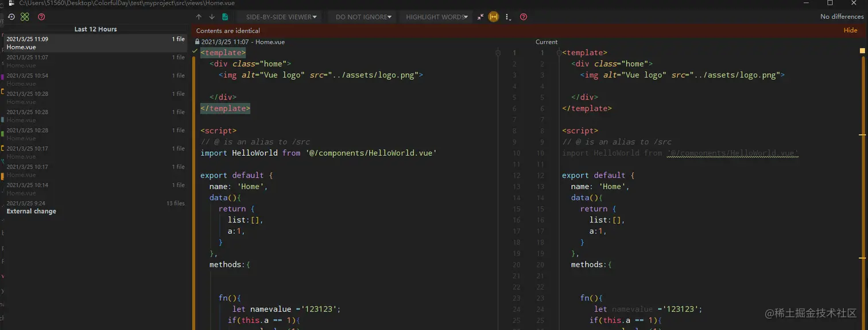Click the Last 12 Hours header
This screenshot has height=330, width=868.
[x=95, y=29]
